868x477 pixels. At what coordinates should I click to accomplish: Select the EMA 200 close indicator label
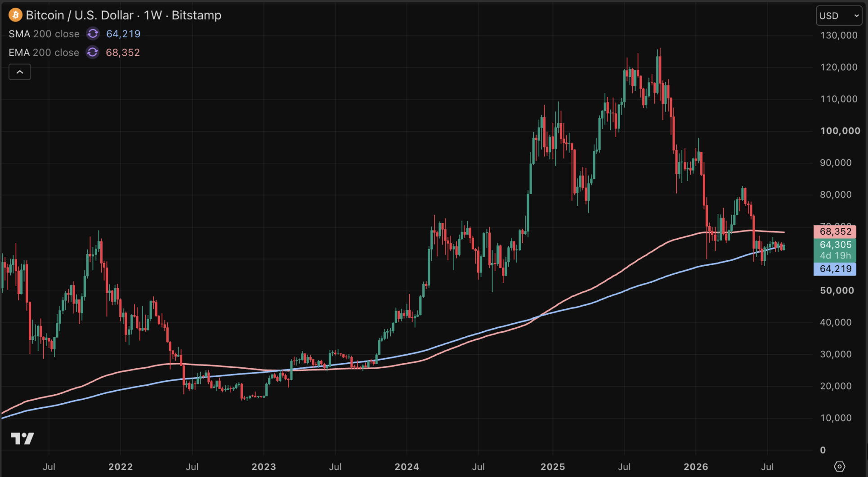[x=44, y=53]
